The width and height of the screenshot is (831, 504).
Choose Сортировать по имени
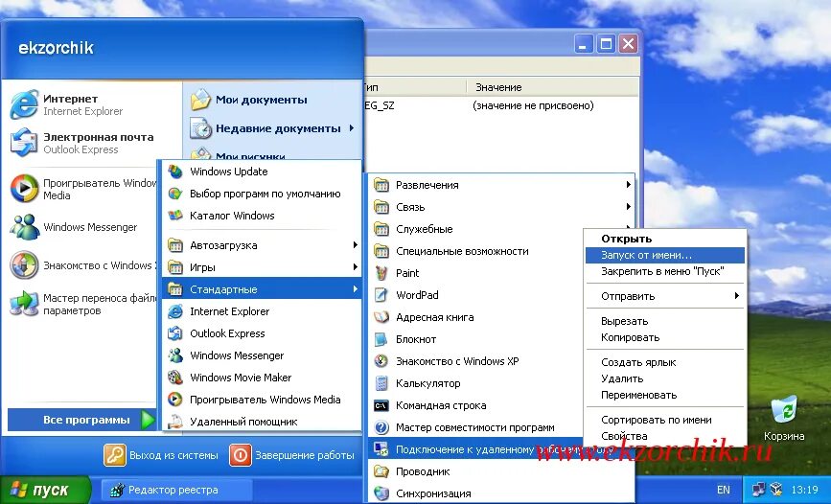point(664,420)
